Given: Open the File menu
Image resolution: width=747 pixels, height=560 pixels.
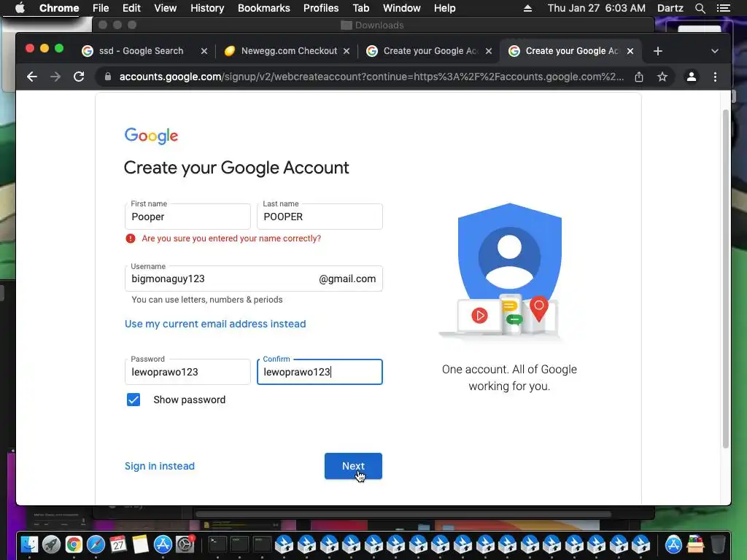Looking at the screenshot, I should 101,8.
